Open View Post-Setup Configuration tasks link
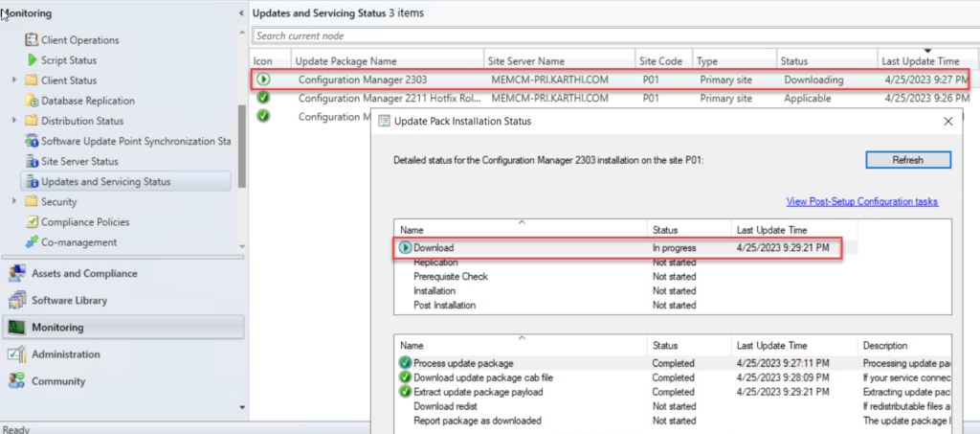This screenshot has height=434, width=980. 861,201
